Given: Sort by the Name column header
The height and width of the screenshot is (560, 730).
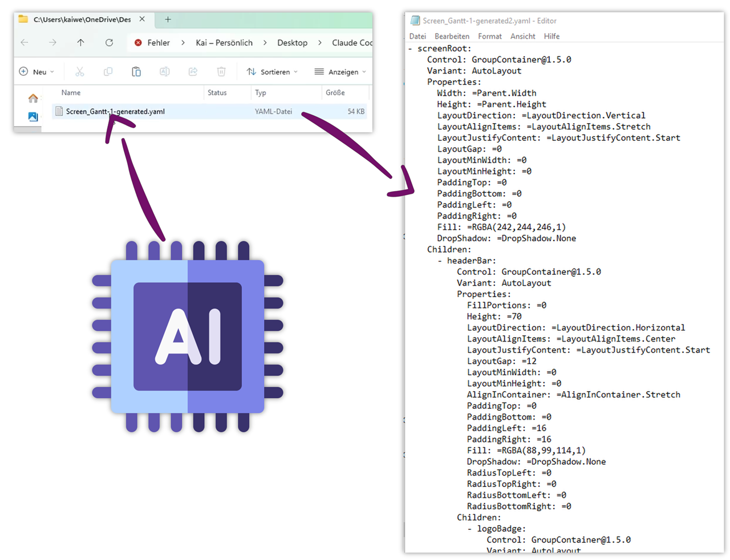Looking at the screenshot, I should tap(71, 93).
